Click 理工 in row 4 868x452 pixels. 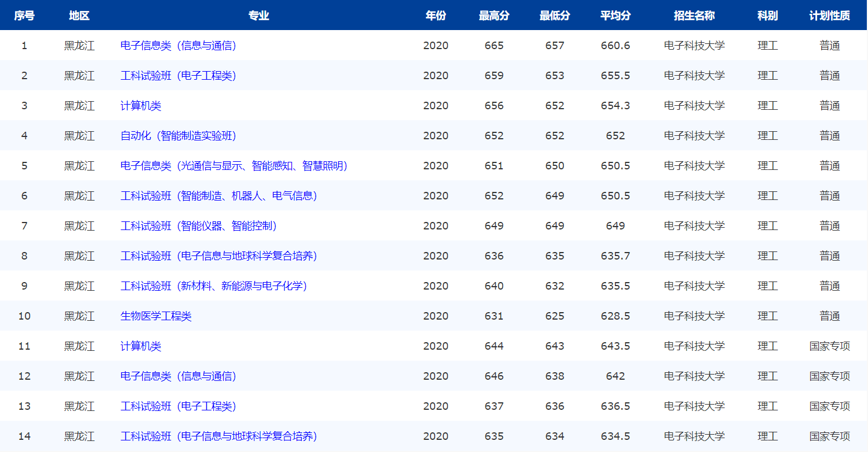click(767, 135)
